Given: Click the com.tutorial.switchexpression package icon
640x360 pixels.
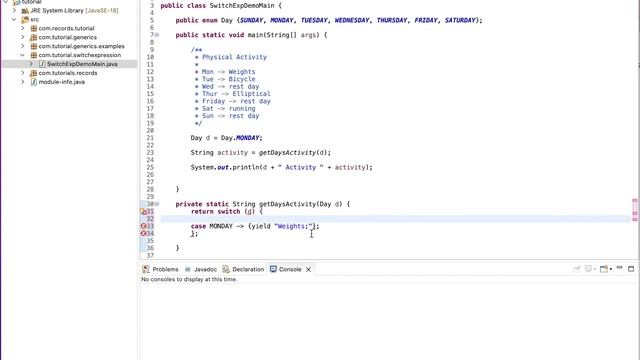Looking at the screenshot, I should click(x=34, y=55).
